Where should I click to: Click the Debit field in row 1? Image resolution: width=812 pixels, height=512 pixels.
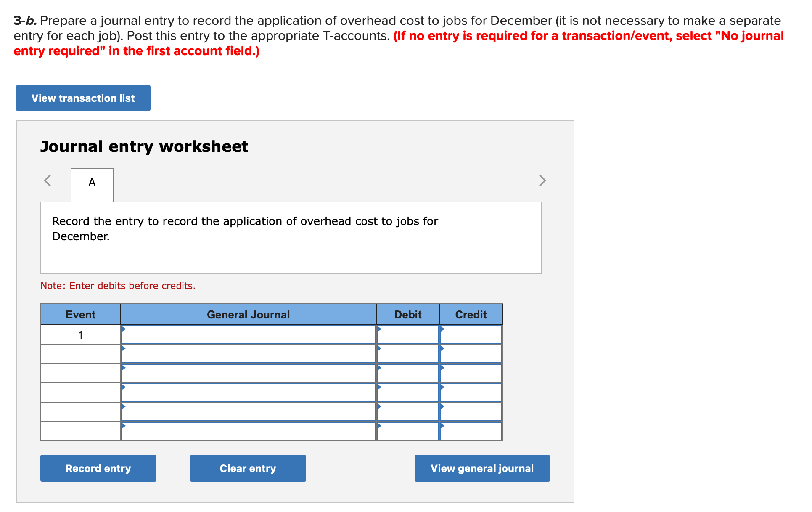407,334
